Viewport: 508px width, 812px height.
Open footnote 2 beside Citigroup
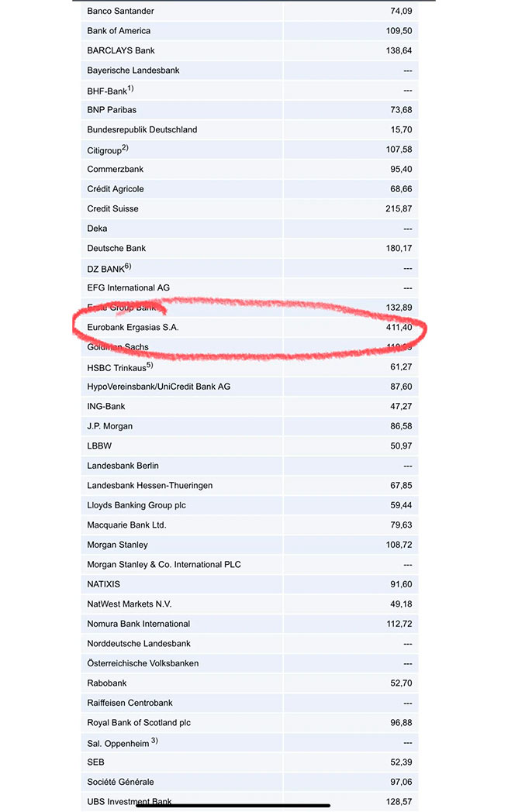click(125, 147)
